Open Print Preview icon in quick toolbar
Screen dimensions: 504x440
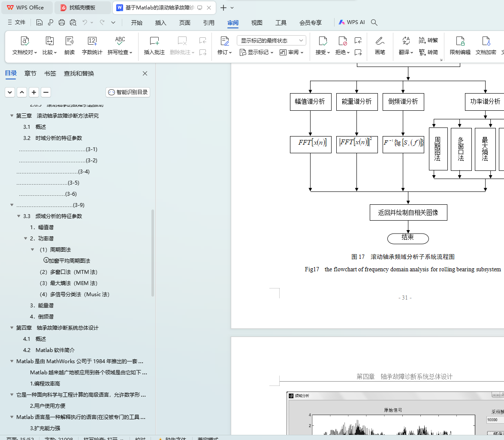coord(73,22)
